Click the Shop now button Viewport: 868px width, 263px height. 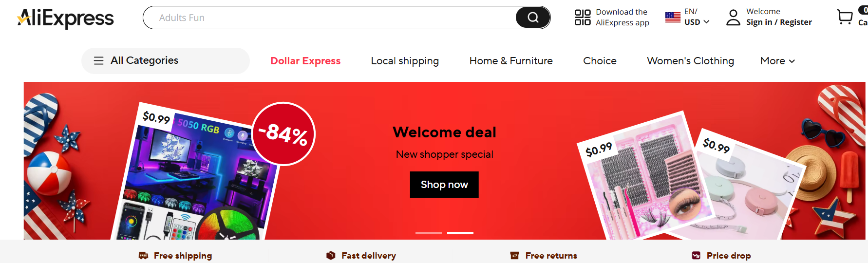[444, 185]
